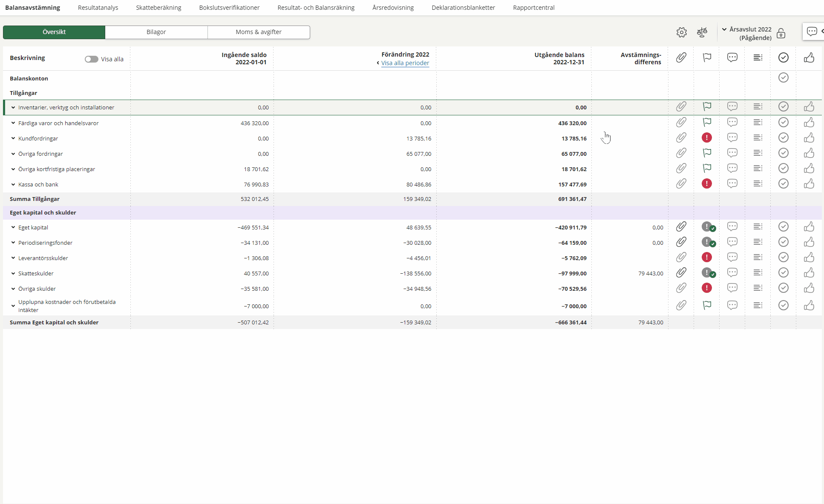This screenshot has height=504, width=824.
Task: Switch to the Skatteberäkning tab
Action: [158, 8]
